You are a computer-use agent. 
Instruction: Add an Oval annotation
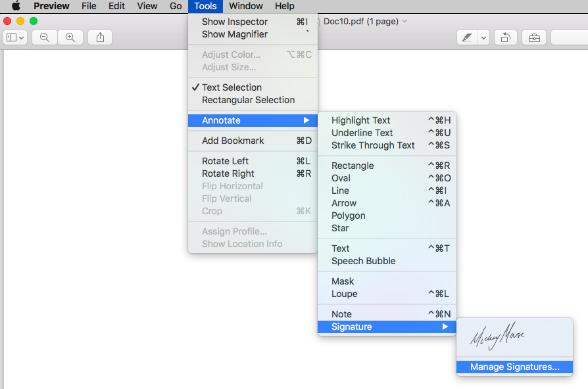[x=387, y=178]
